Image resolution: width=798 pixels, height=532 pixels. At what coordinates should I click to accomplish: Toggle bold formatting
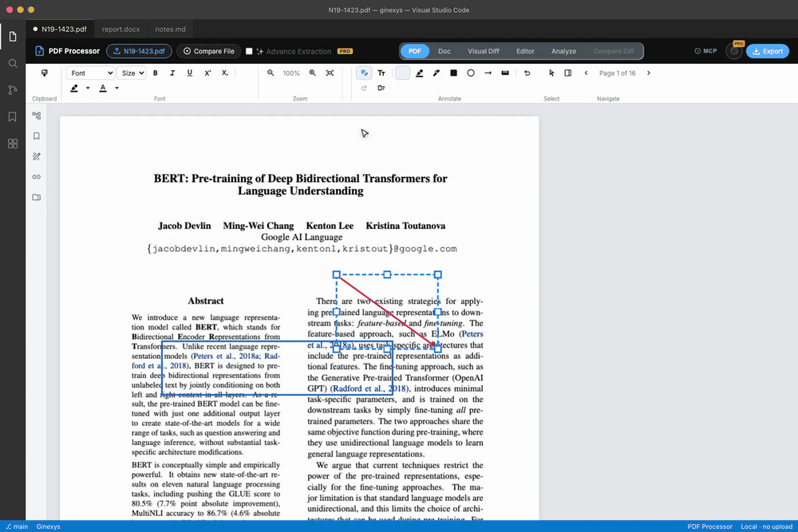click(x=156, y=73)
